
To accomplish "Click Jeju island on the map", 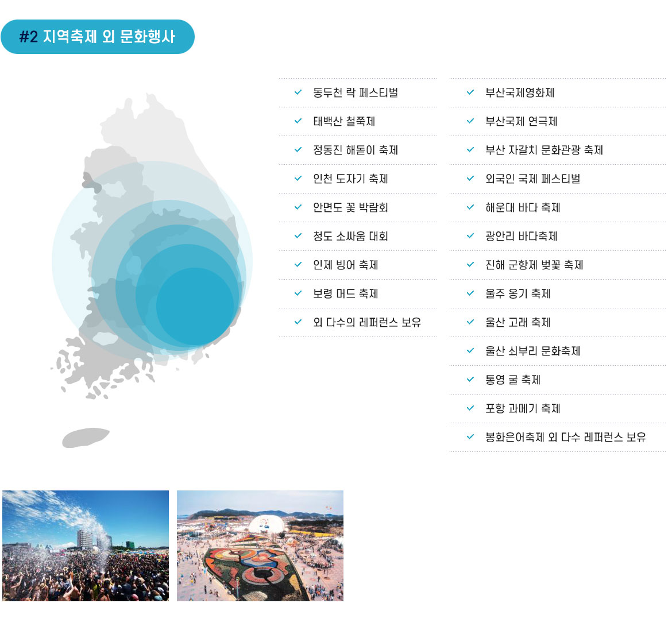I will pyautogui.click(x=86, y=438).
